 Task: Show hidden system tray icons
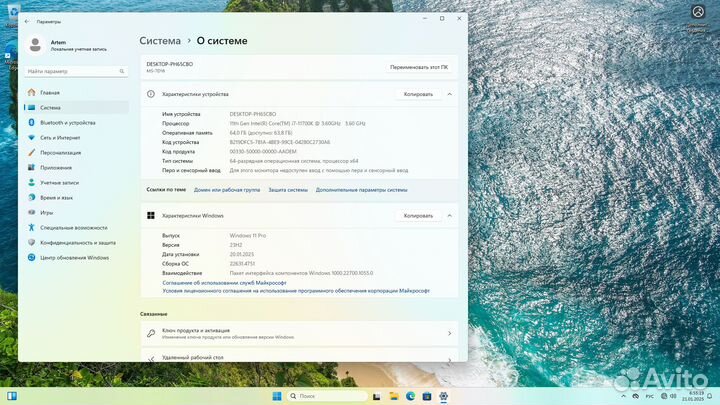(x=623, y=396)
